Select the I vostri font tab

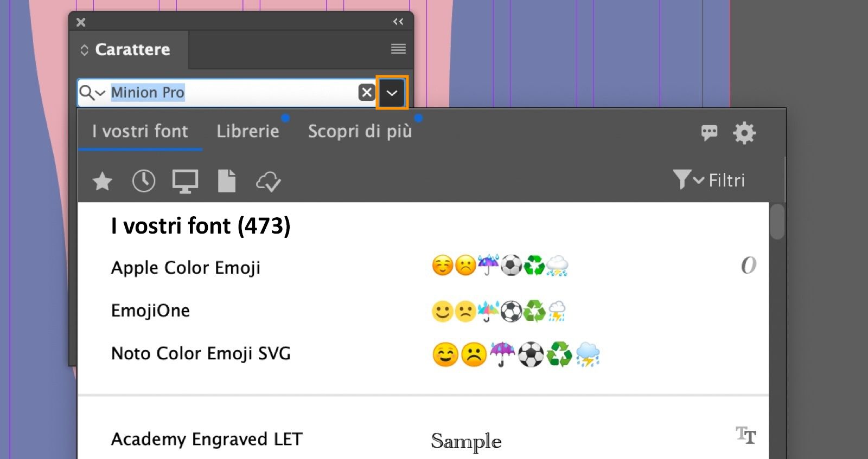(x=140, y=131)
